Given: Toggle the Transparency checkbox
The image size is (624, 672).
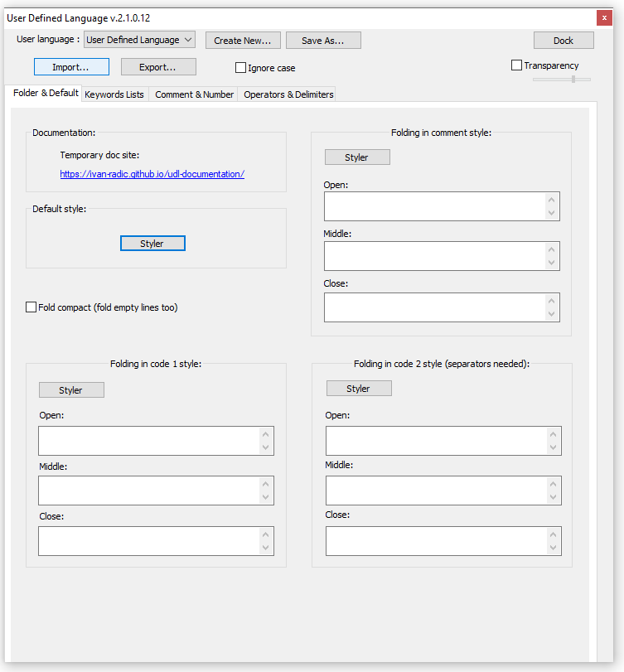Looking at the screenshot, I should pyautogui.click(x=517, y=65).
